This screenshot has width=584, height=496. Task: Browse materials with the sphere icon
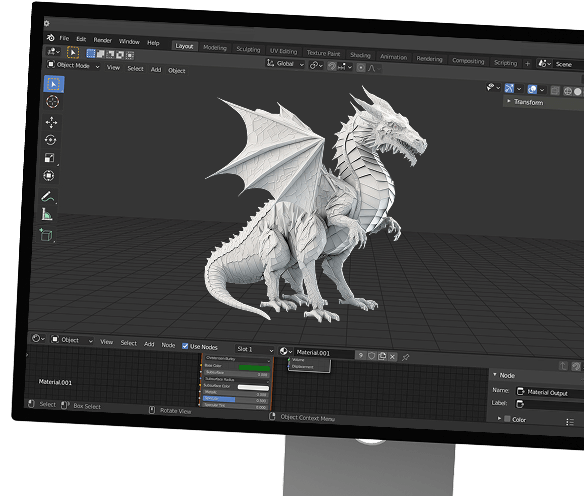point(285,351)
